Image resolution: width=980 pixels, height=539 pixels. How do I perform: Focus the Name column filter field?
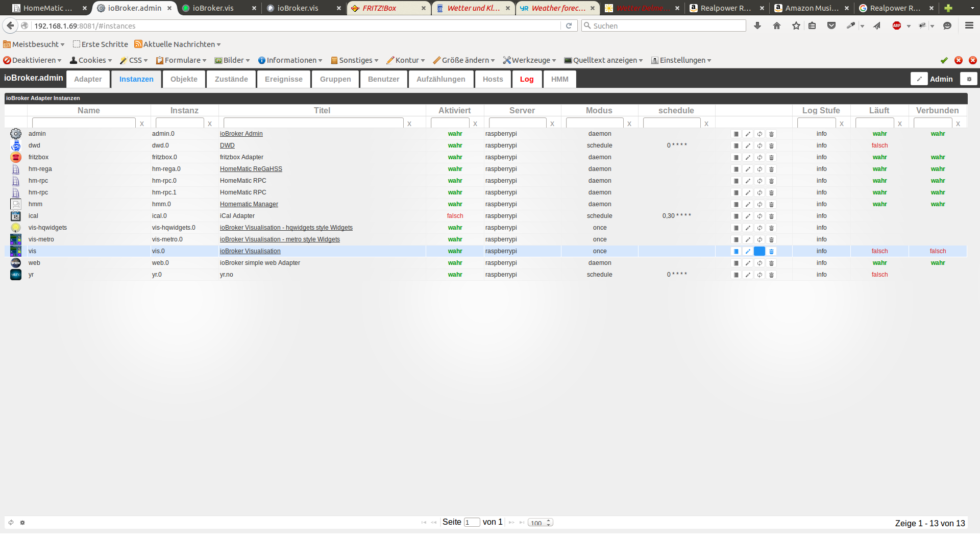(84, 123)
